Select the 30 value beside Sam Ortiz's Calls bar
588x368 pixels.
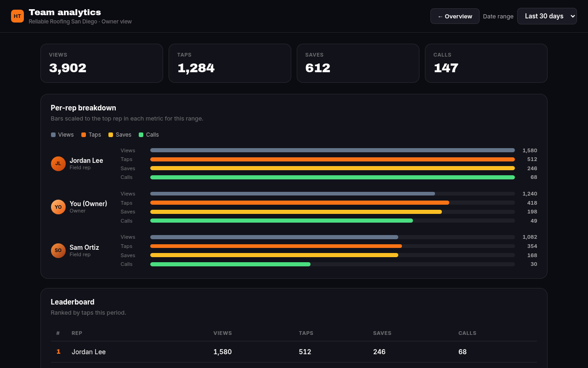click(534, 264)
